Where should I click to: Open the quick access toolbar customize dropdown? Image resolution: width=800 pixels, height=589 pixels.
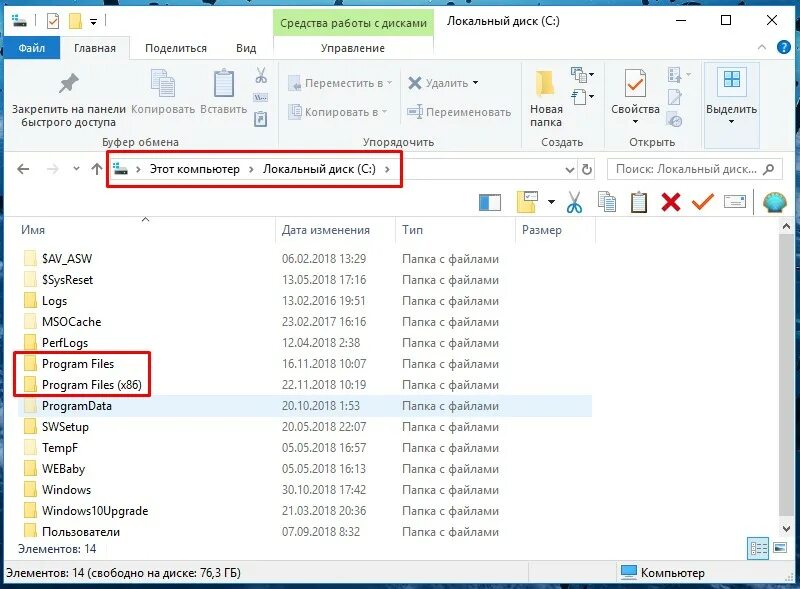pos(93,21)
